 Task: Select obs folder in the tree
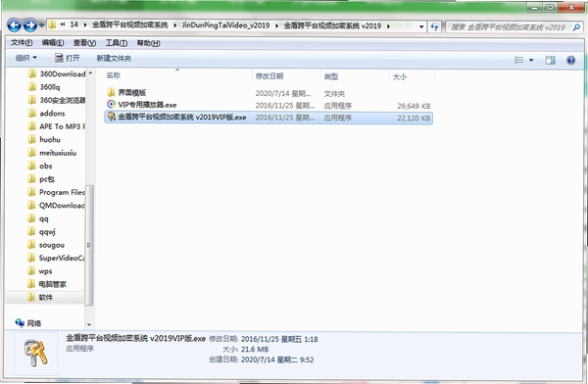point(40,166)
